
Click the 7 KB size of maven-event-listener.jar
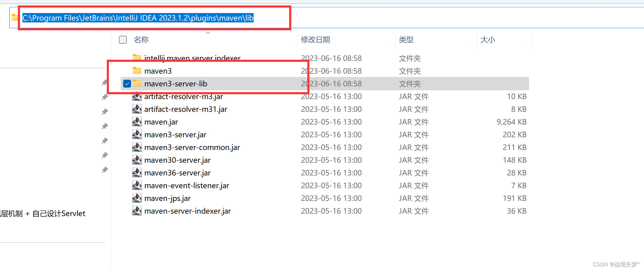[519, 185]
